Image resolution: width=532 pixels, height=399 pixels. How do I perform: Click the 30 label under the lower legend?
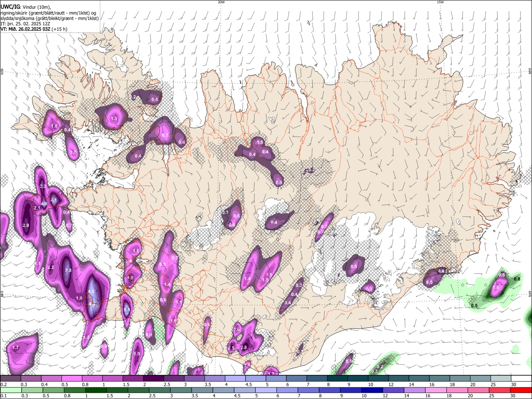click(x=513, y=396)
